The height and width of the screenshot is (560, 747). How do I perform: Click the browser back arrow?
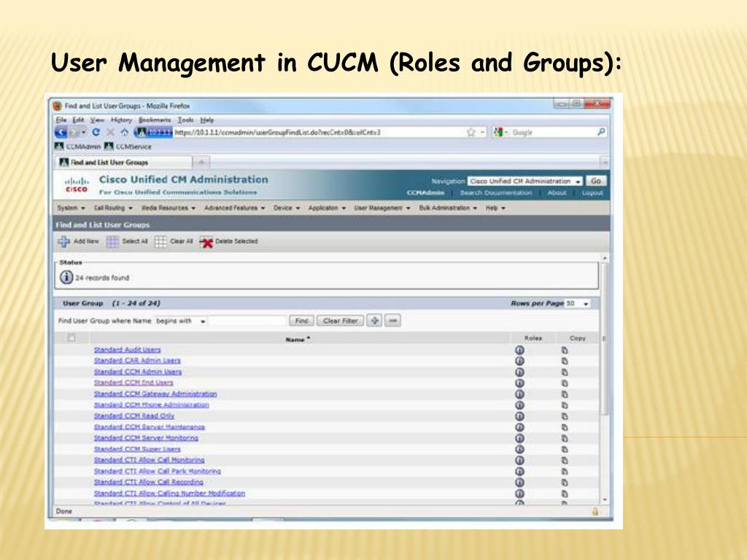(61, 133)
